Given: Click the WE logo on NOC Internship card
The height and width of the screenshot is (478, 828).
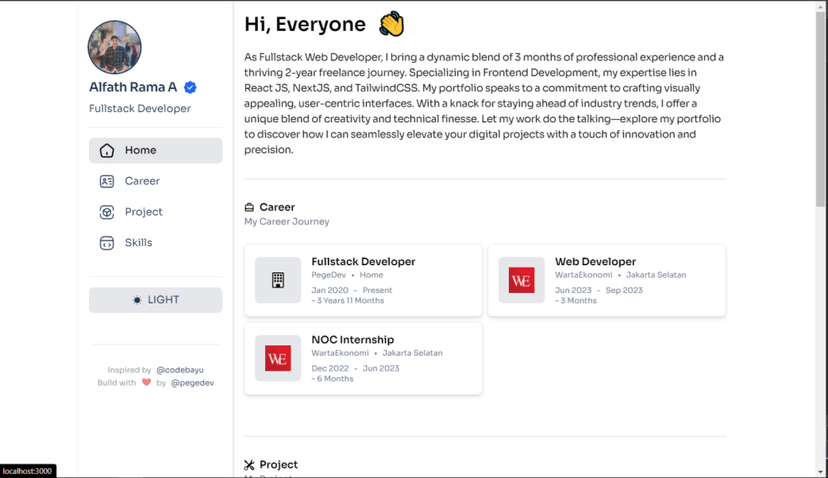Looking at the screenshot, I should point(278,358).
